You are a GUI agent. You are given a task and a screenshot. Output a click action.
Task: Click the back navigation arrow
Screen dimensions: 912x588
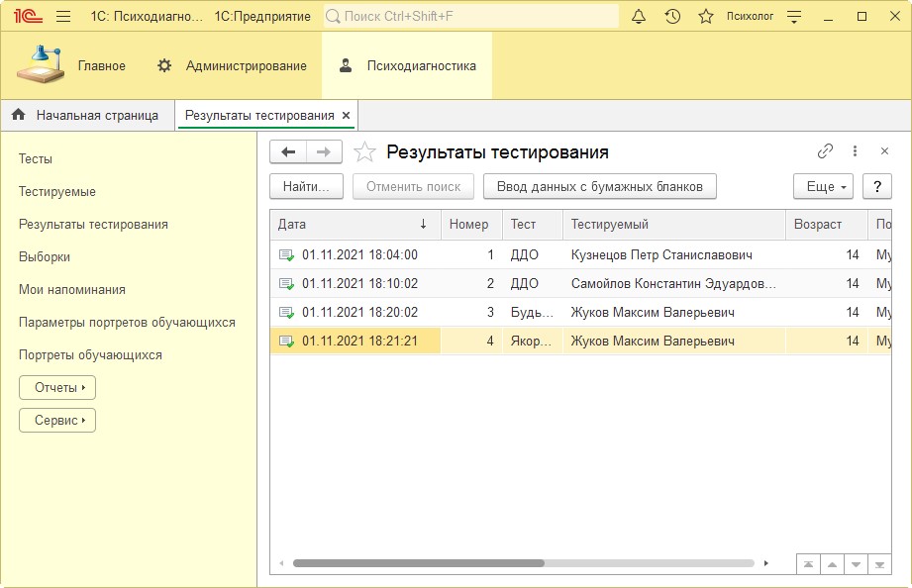click(x=288, y=151)
